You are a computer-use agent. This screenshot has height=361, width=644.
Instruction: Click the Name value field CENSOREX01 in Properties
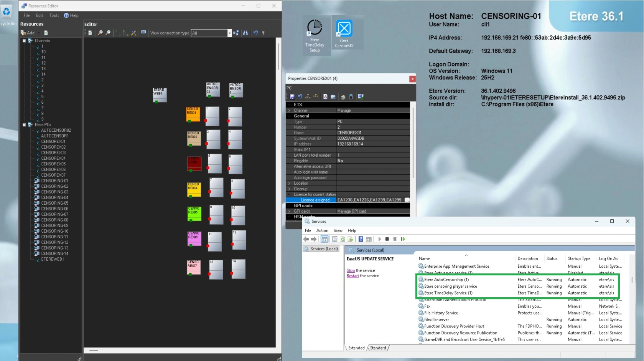(373, 133)
